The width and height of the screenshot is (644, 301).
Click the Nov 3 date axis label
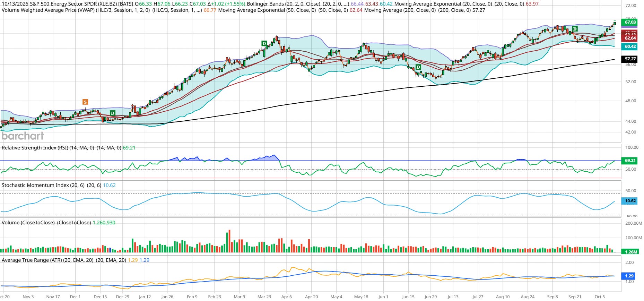(28, 297)
